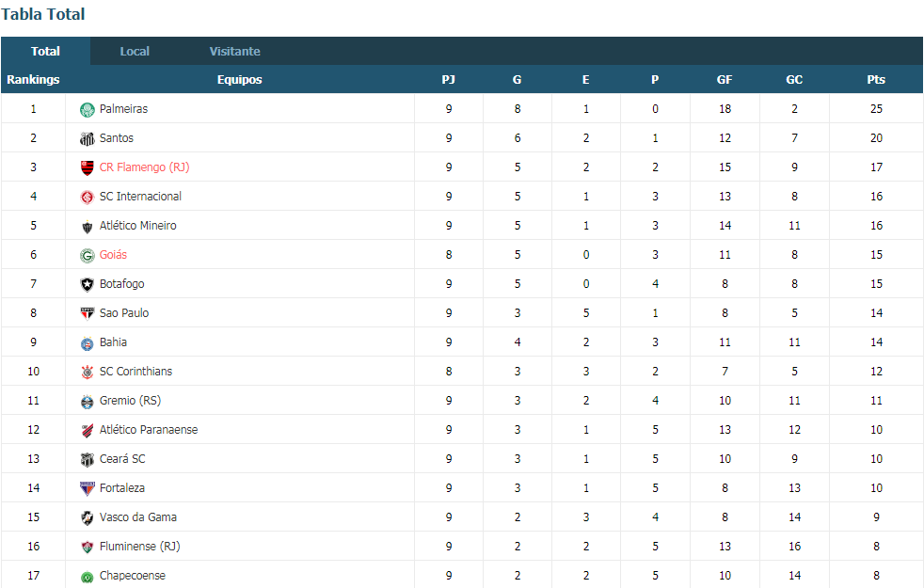This screenshot has width=924, height=588.
Task: Open the Atlético Mineiro team link
Action: (x=138, y=226)
